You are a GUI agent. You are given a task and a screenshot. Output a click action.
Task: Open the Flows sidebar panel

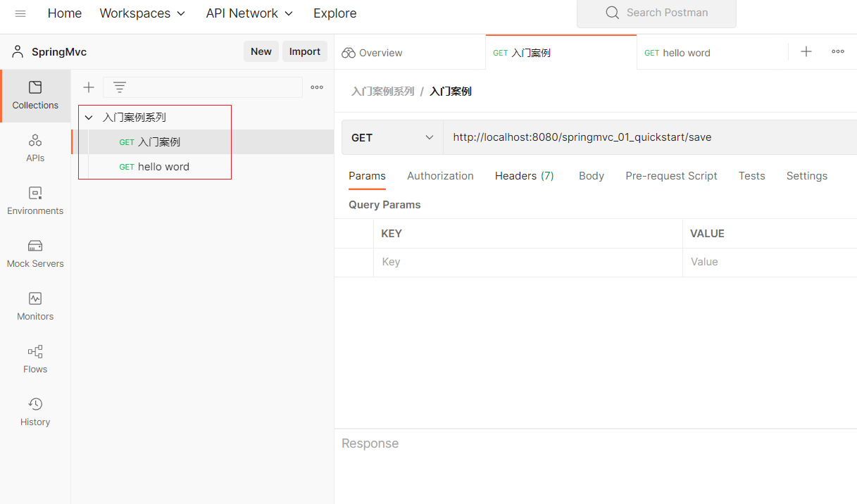[x=35, y=360]
